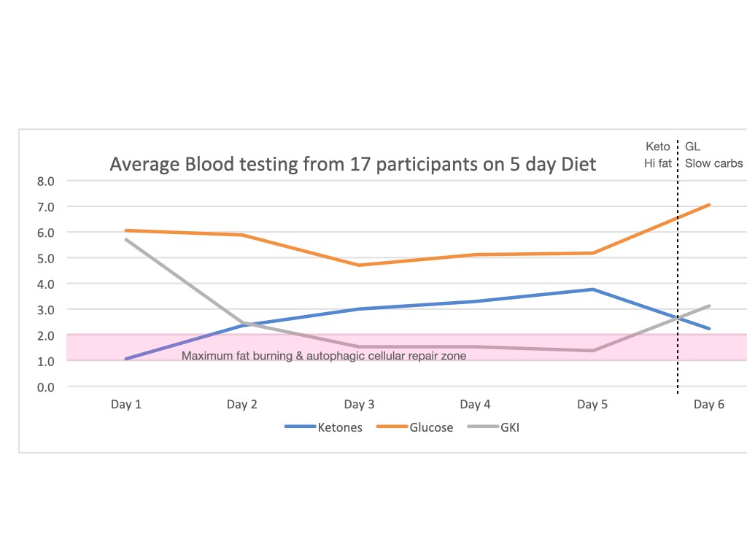Click the Day 4 x-axis label

coord(476,405)
